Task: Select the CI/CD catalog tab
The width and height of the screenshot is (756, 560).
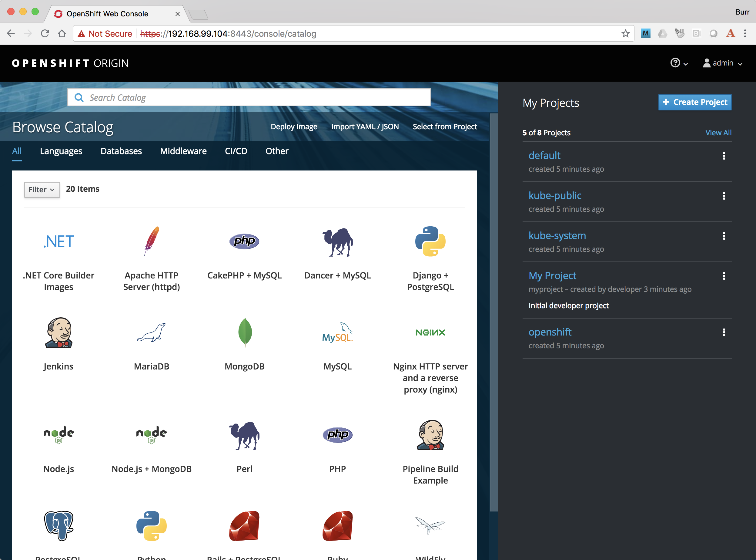Action: (236, 151)
